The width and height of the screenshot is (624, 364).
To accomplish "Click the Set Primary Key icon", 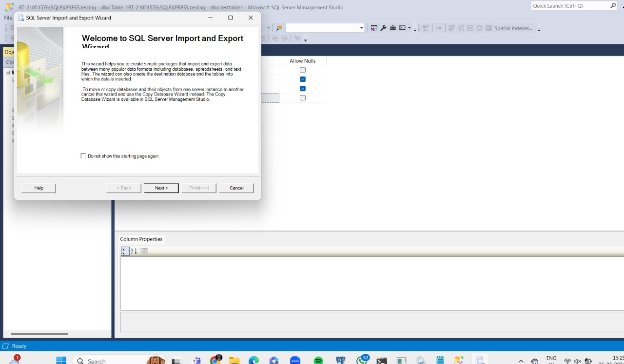I will pyautogui.click(x=439, y=28).
